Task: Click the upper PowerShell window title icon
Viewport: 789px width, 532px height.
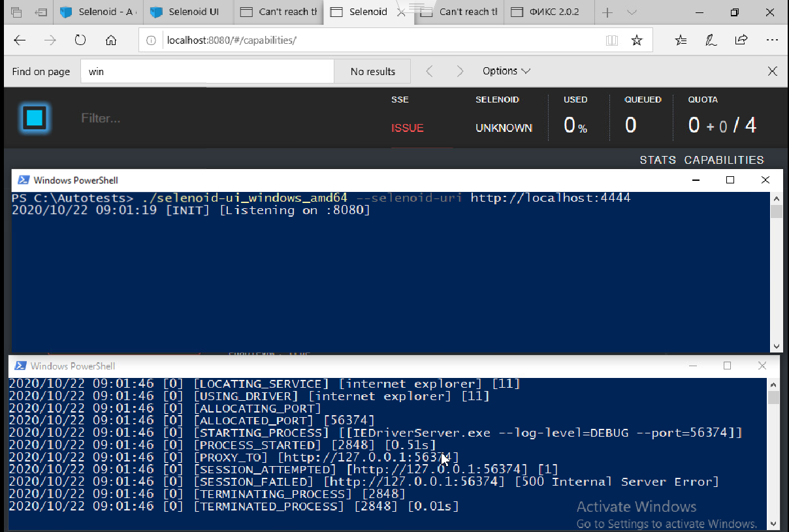Action: [23, 180]
